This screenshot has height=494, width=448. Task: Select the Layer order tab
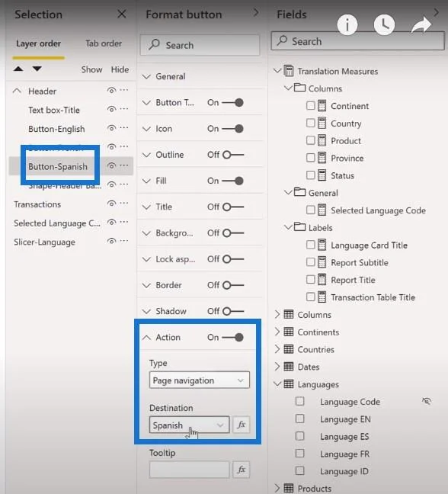coord(38,43)
